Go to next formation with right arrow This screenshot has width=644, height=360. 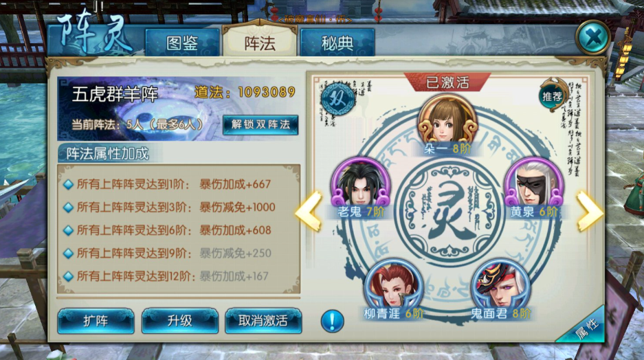(590, 211)
